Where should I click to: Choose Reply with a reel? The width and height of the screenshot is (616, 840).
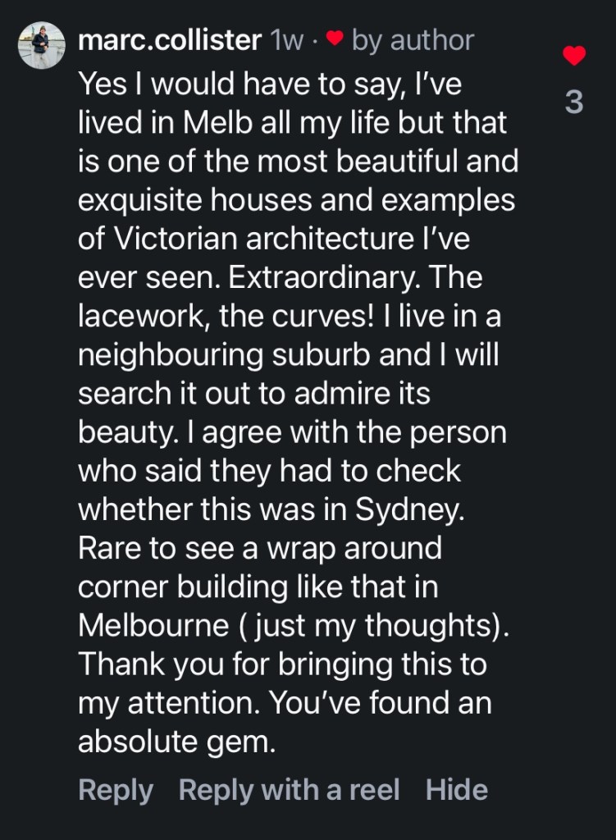[x=289, y=790]
